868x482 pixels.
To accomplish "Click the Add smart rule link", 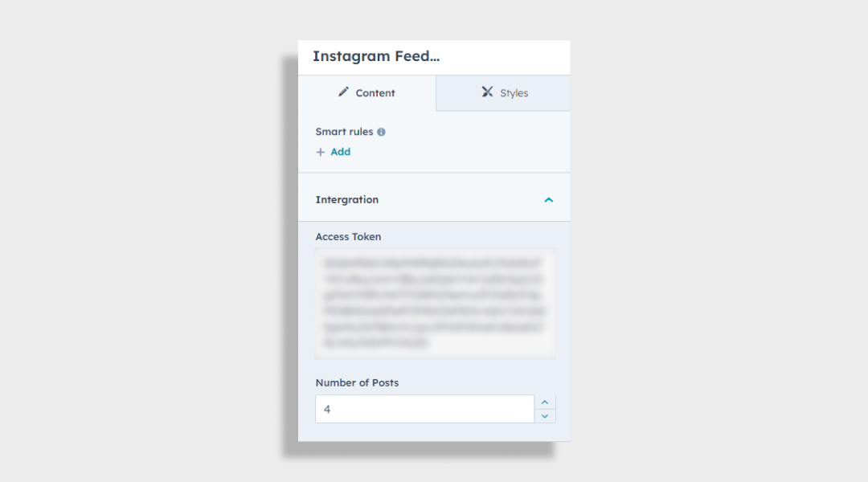I will 334,152.
